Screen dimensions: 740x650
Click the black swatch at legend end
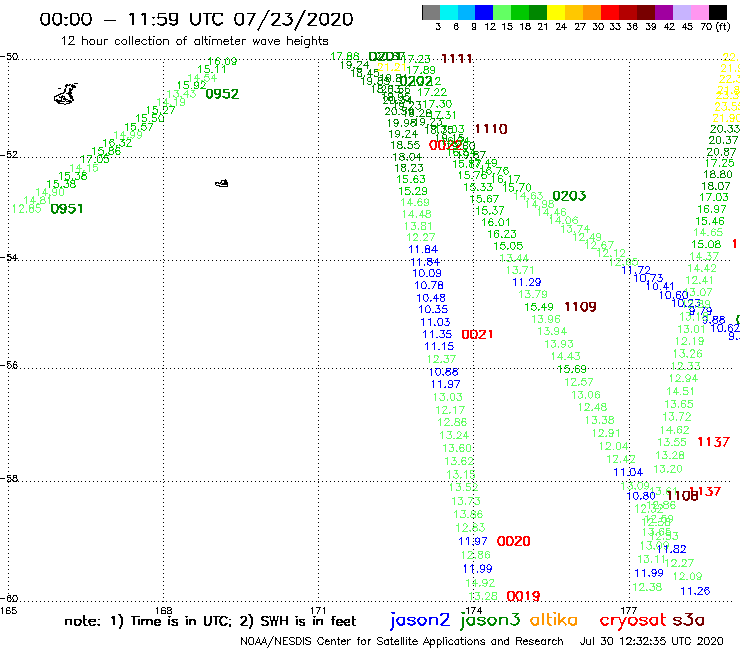point(717,13)
